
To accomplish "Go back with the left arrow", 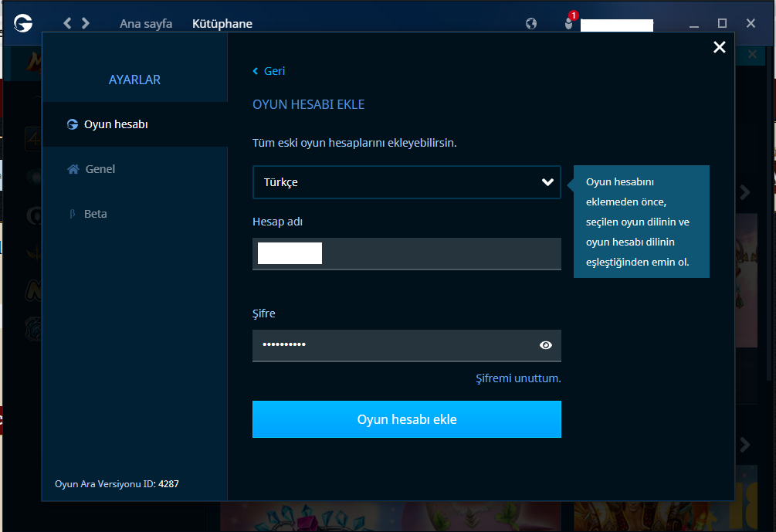I will [x=67, y=22].
